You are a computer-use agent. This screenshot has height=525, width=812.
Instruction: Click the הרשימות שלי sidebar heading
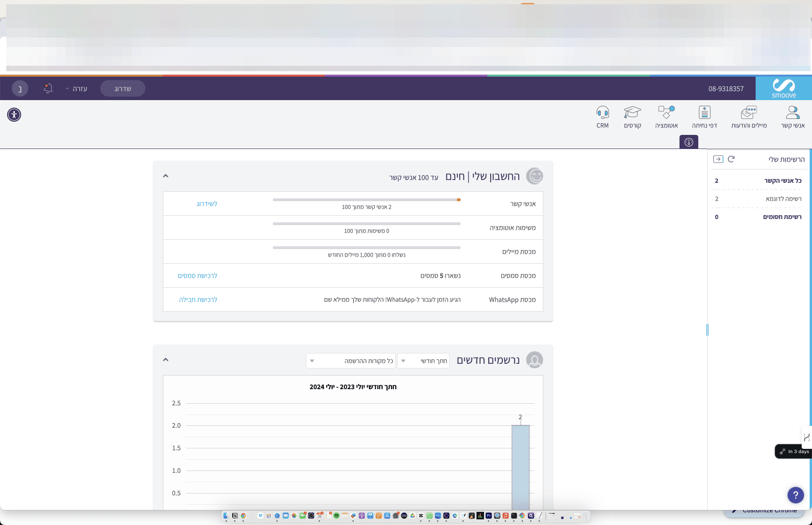pyautogui.click(x=787, y=159)
